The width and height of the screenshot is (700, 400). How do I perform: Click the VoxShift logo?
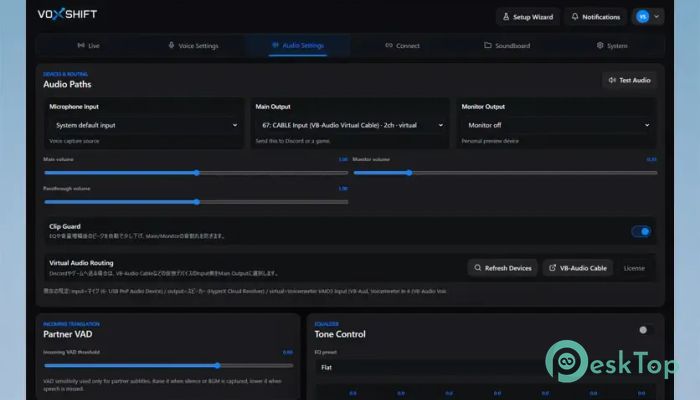pyautogui.click(x=67, y=14)
